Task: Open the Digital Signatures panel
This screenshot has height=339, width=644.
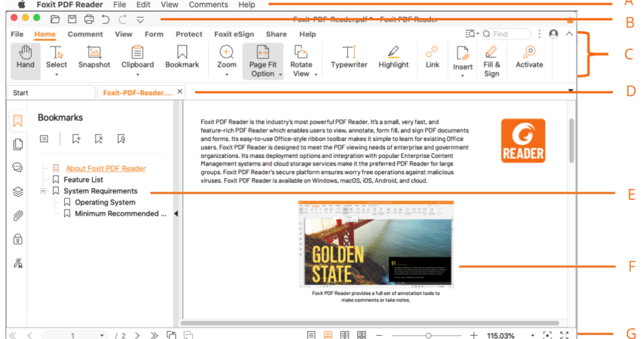Action: coord(18,263)
